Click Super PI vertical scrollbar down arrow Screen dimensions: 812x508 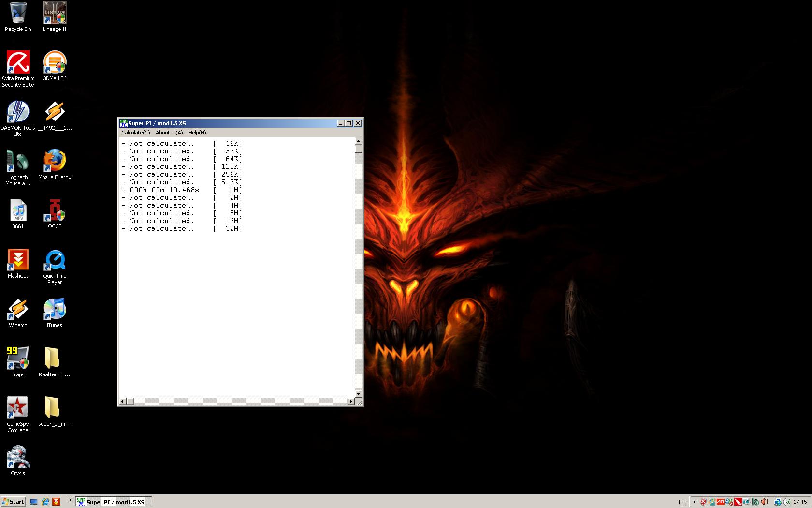358,394
